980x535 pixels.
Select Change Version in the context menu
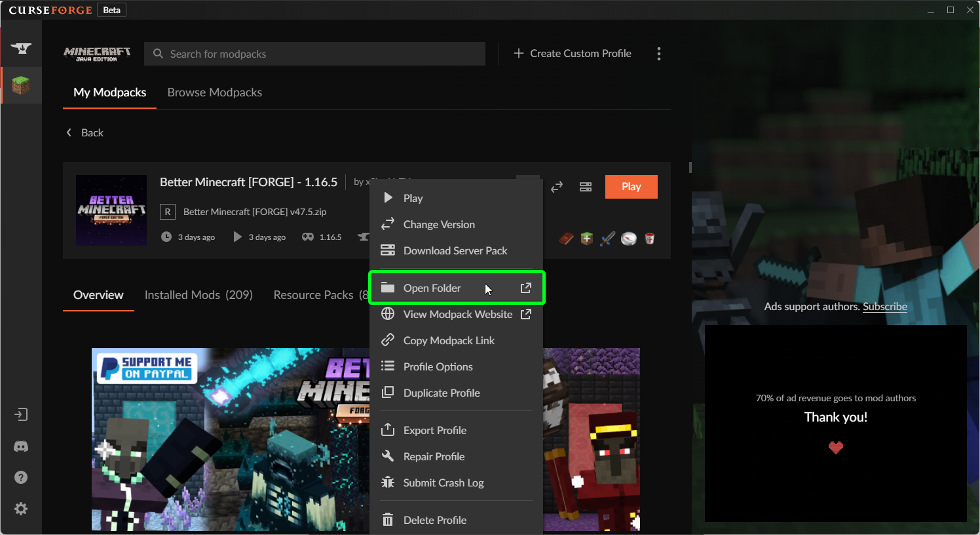point(457,224)
